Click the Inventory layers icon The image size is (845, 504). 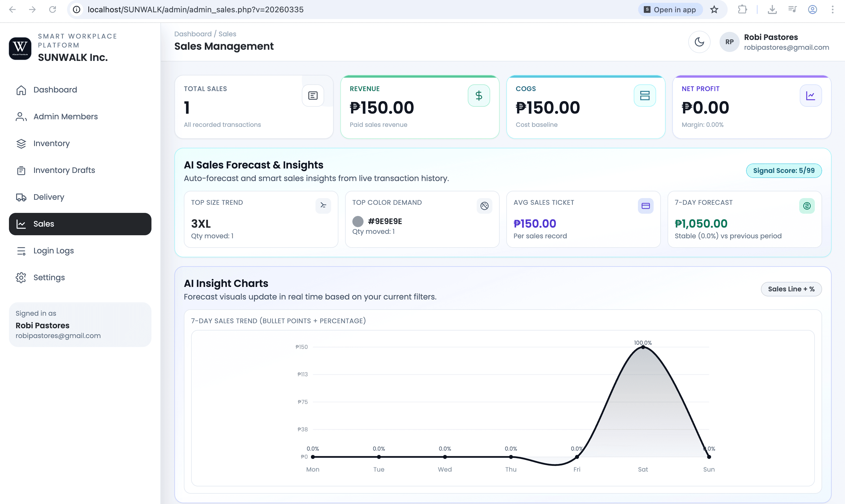coord(21,144)
